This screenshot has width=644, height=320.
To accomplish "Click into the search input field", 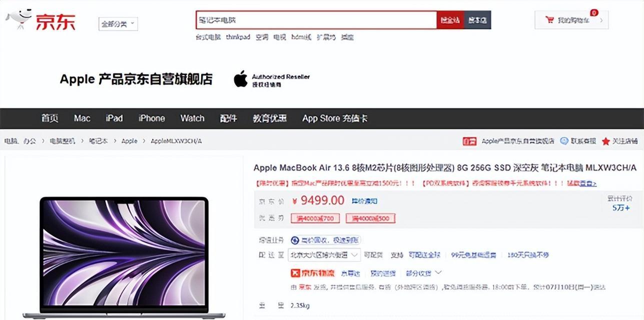I will (x=316, y=20).
